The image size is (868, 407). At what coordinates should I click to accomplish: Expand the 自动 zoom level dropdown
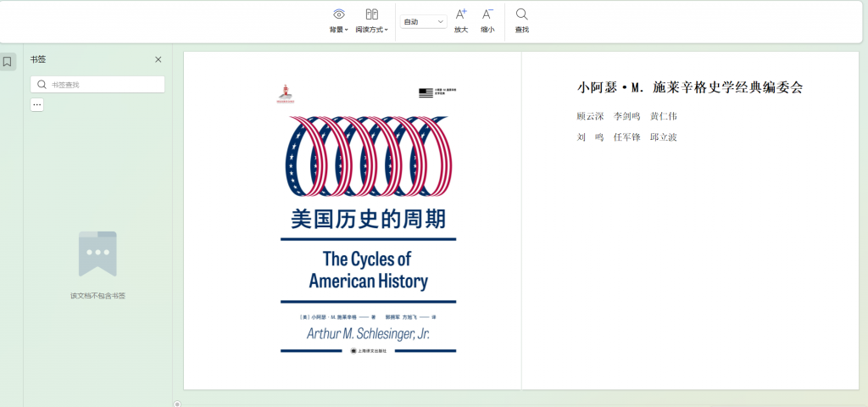click(x=423, y=22)
